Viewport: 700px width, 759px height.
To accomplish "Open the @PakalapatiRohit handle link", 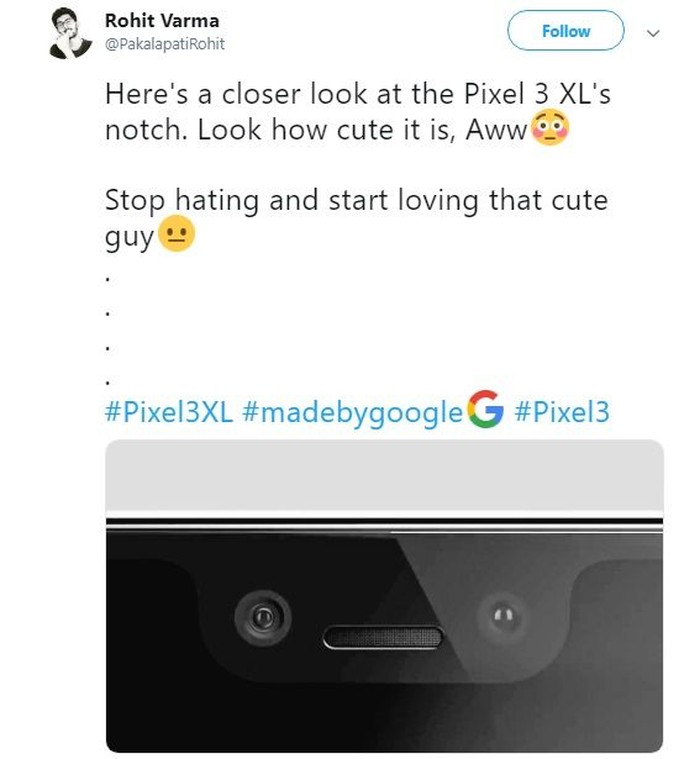I will pos(165,44).
